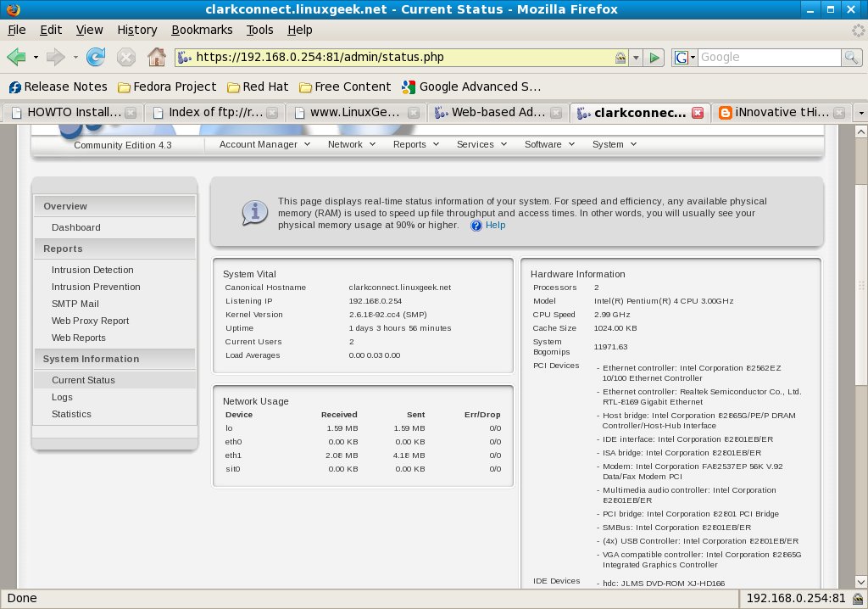Click the info speech bubble icon
This screenshot has width=868, height=609.
254,213
